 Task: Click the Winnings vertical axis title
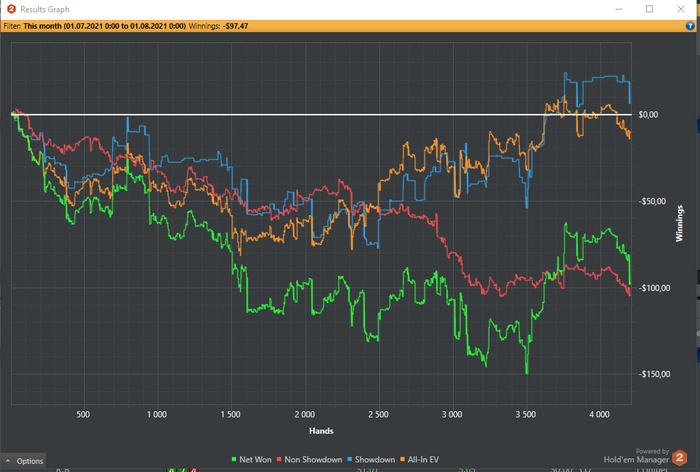click(x=679, y=223)
